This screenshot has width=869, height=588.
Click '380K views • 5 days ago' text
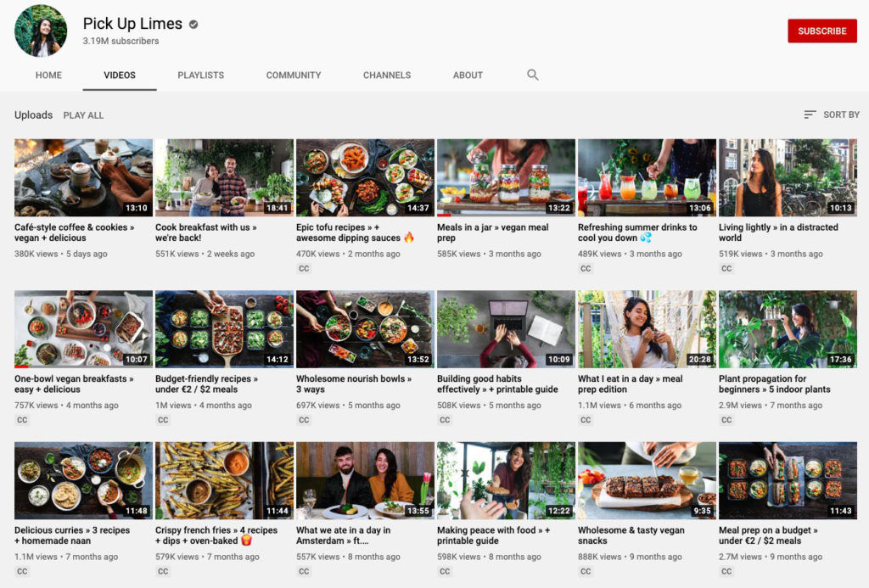pos(61,254)
